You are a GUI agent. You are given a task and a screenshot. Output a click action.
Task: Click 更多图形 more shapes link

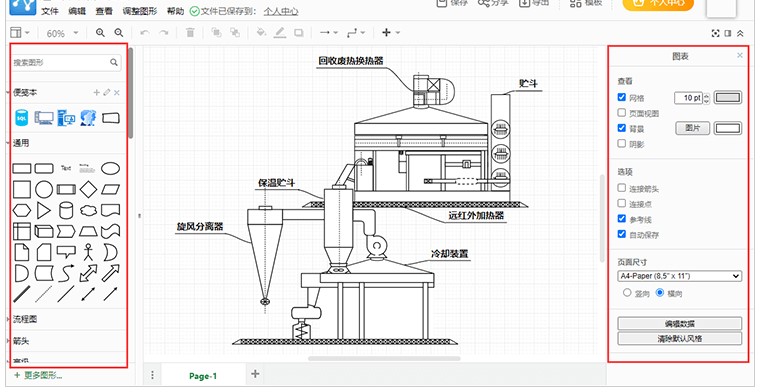pos(38,375)
